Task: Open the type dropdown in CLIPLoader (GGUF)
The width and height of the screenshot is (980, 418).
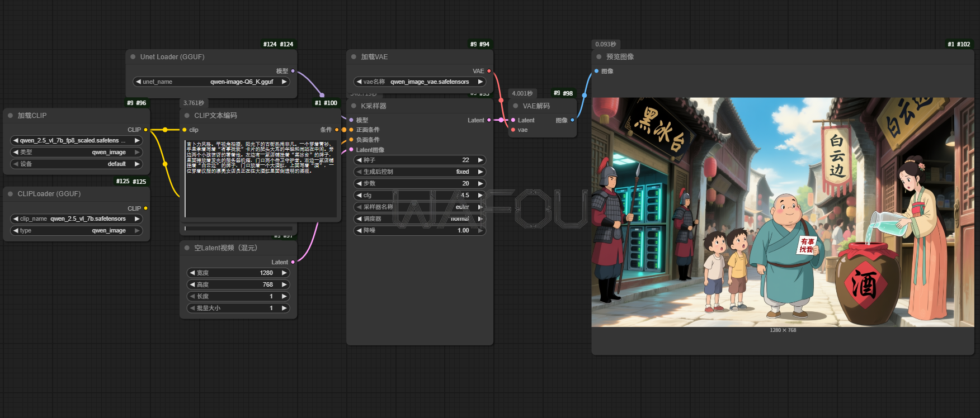Action: (x=76, y=230)
